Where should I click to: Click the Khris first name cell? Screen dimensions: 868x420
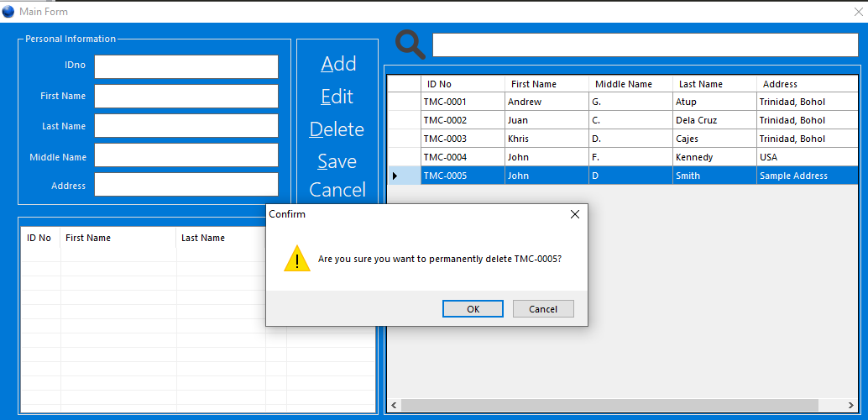pos(547,139)
